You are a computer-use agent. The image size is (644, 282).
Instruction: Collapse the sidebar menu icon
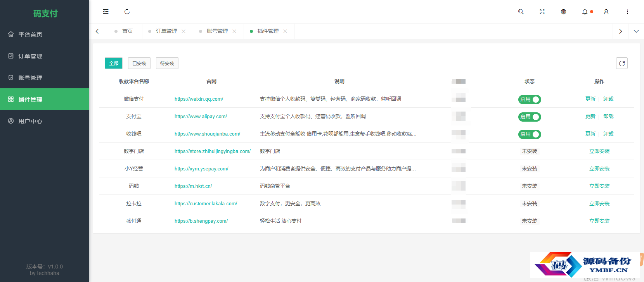coord(106,12)
